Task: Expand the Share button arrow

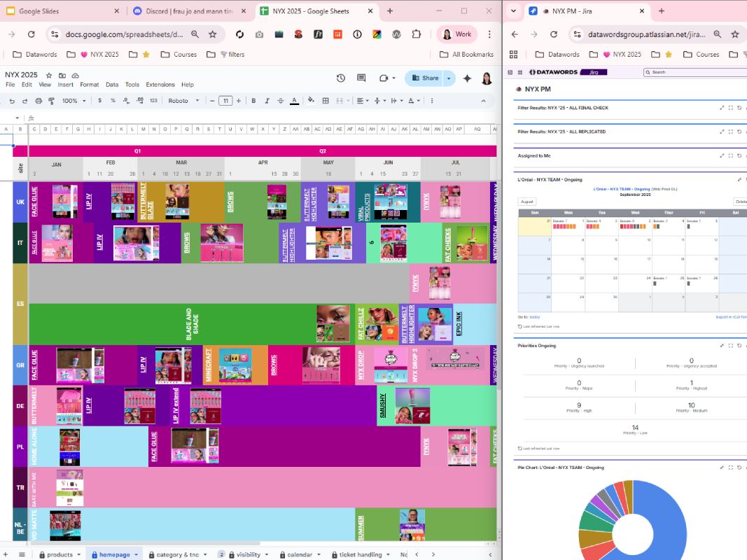Action: pyautogui.click(x=449, y=78)
